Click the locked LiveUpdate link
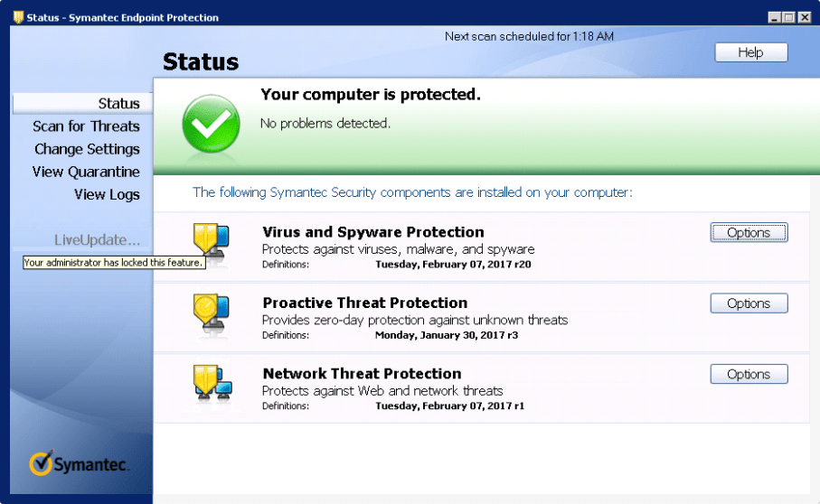The image size is (820, 504). coord(98,239)
